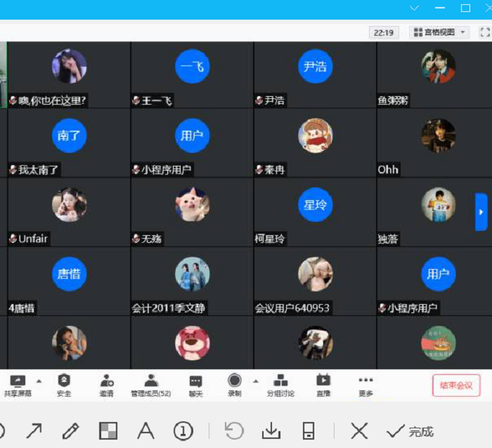Click the Live Stream (直播) icon
Viewport: 492px width, 448px height.
[x=323, y=383]
